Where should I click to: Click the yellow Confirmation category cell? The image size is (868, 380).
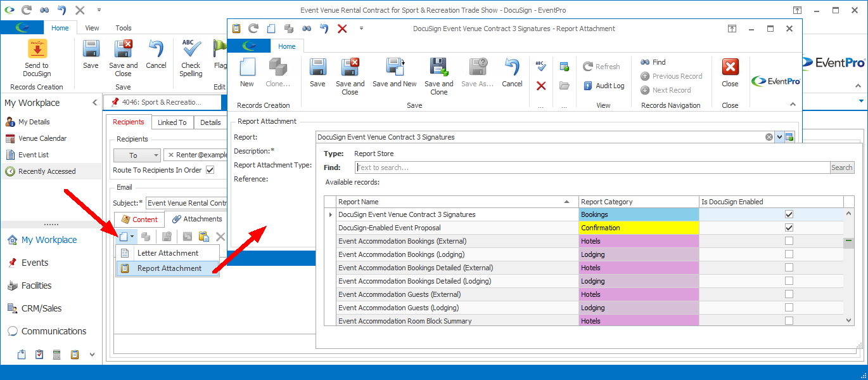(x=639, y=228)
